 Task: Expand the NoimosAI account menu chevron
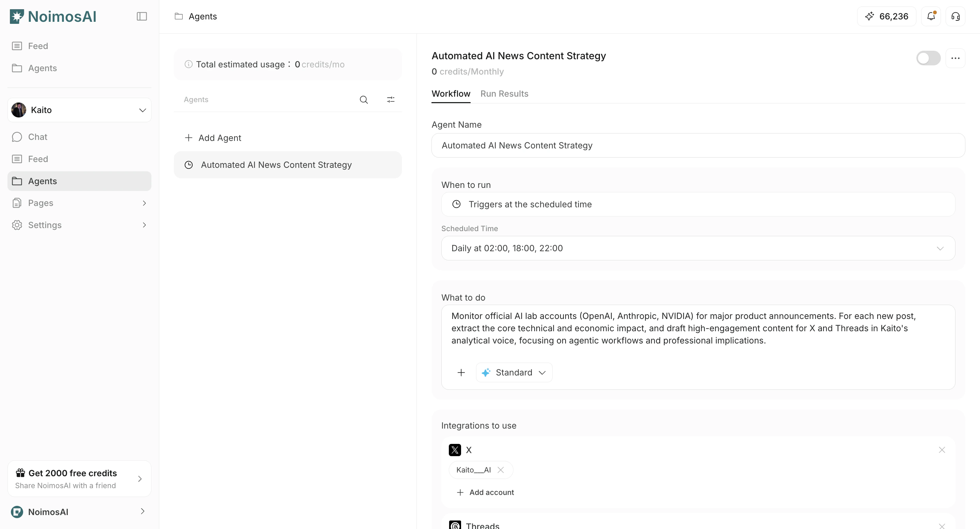point(143,512)
